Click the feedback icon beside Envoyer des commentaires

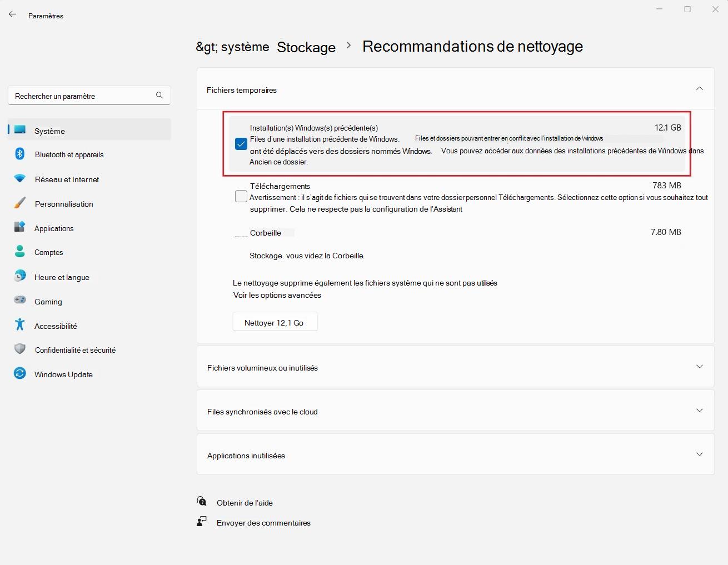tap(202, 522)
